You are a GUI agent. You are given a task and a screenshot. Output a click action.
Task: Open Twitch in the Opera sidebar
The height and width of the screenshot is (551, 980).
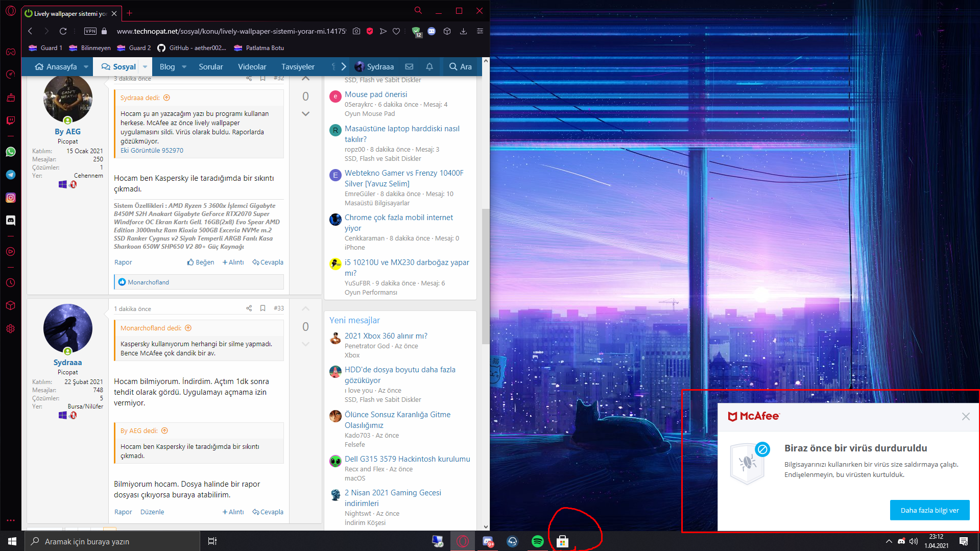11,121
